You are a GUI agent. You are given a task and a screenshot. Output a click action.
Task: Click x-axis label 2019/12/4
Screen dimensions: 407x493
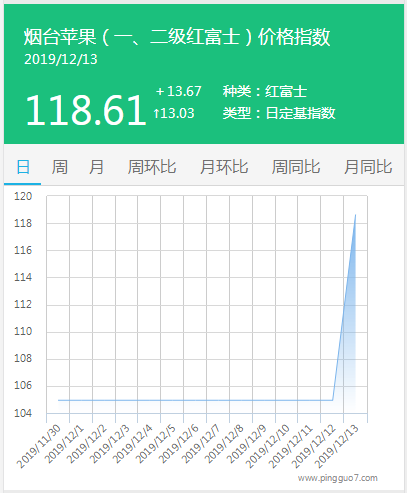click(x=133, y=444)
